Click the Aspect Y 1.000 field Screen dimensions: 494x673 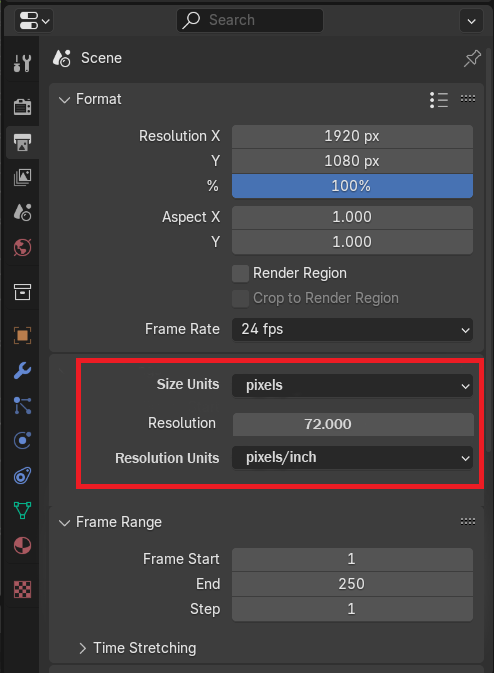click(352, 242)
